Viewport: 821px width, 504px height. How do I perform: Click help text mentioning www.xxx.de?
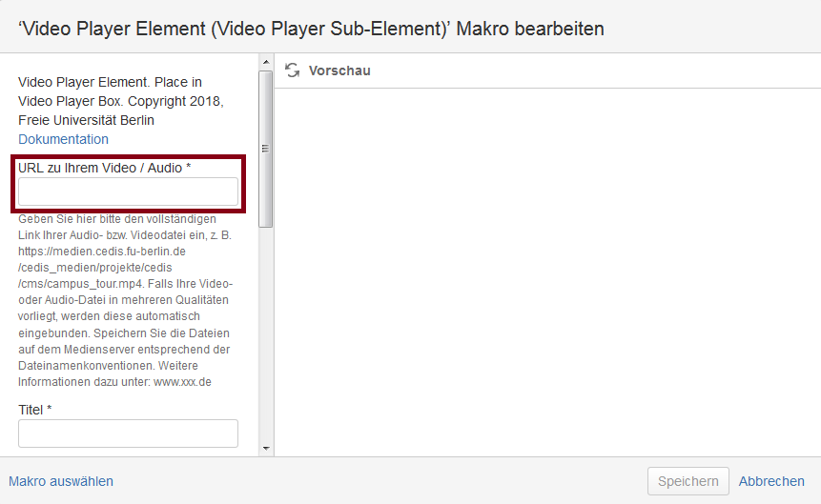pyautogui.click(x=125, y=300)
